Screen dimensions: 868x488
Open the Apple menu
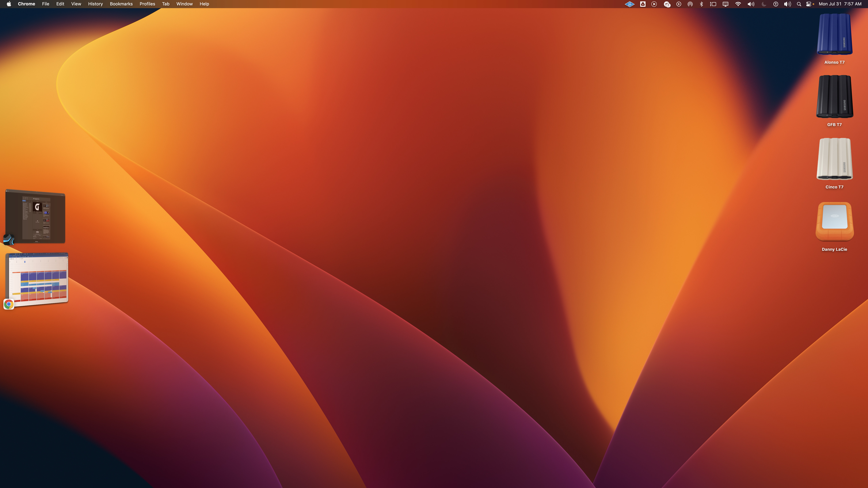(9, 4)
